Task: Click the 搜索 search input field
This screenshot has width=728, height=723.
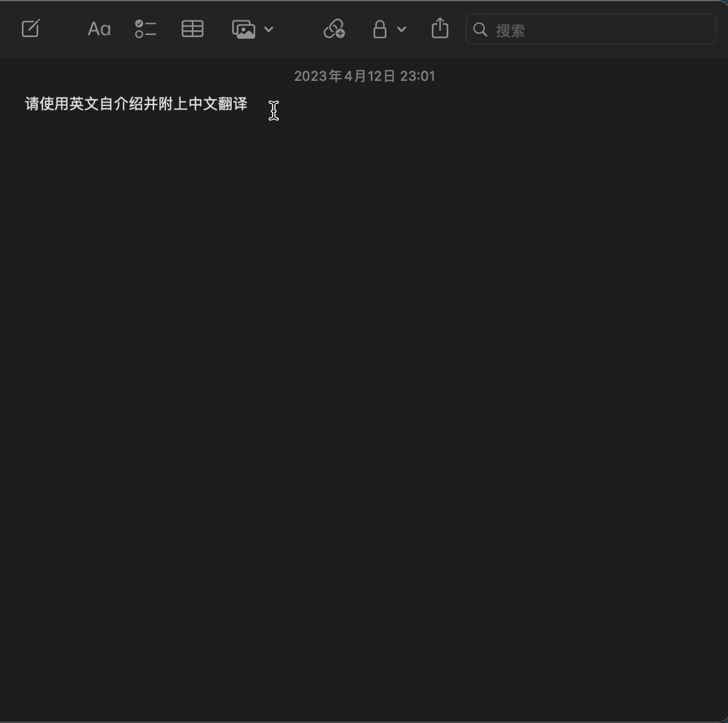Action: pos(546,29)
